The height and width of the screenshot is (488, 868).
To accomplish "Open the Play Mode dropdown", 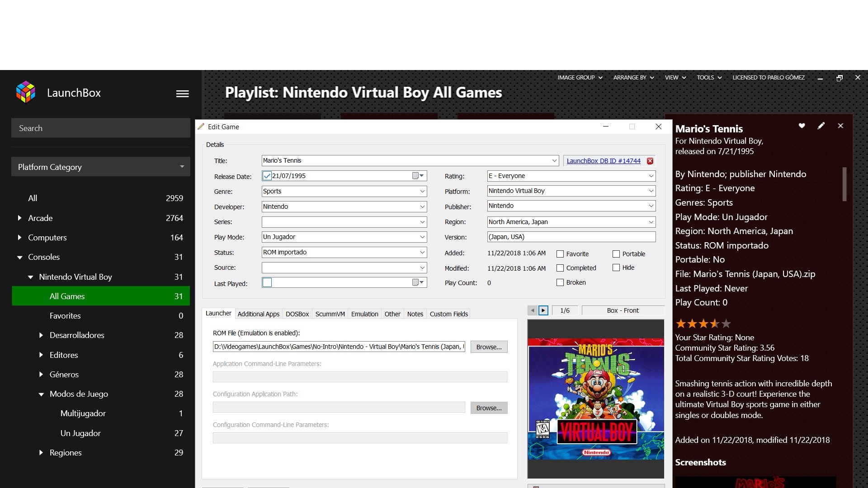I will [x=422, y=237].
